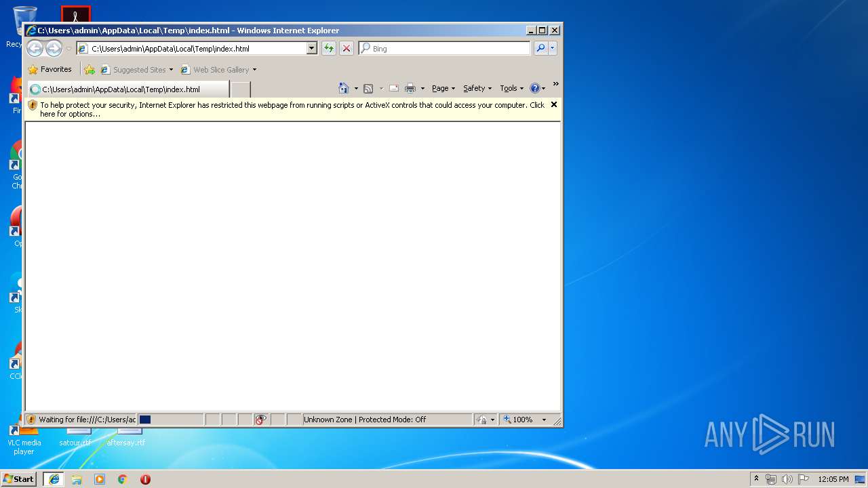
Task: Expand the Home button dropdown arrow
Action: [x=356, y=89]
